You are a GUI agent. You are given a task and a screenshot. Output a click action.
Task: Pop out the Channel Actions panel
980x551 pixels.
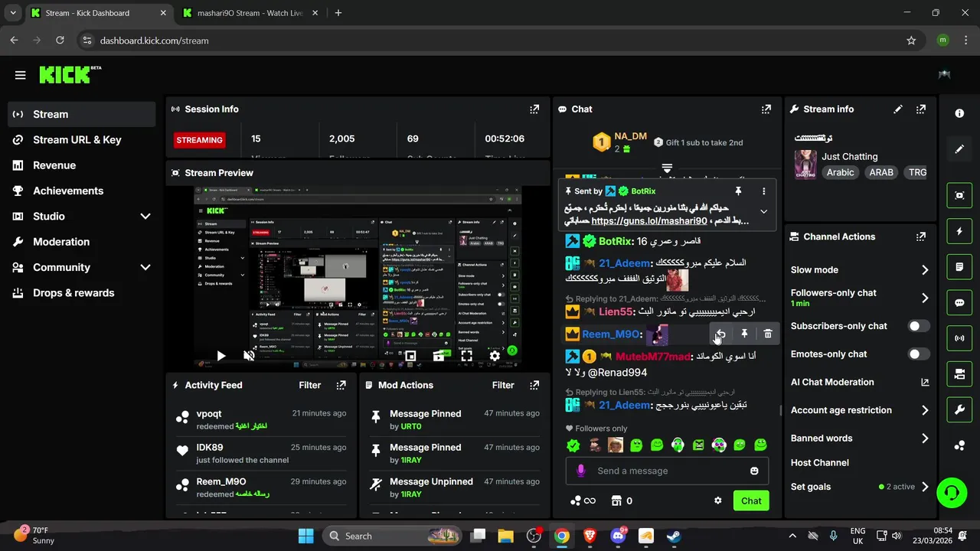921,237
